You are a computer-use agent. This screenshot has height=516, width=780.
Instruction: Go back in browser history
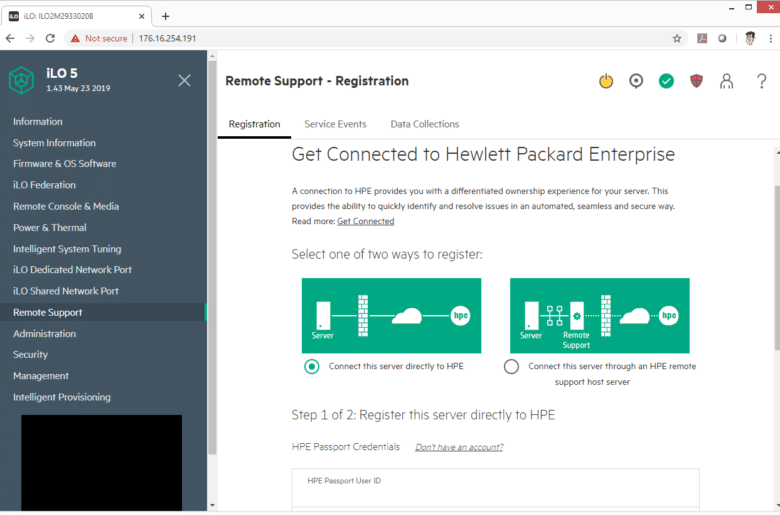click(x=10, y=38)
